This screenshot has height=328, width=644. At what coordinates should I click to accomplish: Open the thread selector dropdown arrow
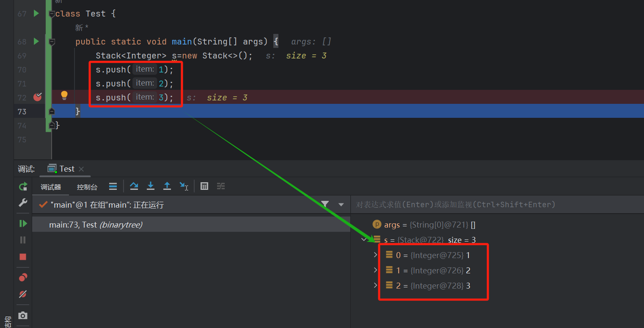[341, 205]
